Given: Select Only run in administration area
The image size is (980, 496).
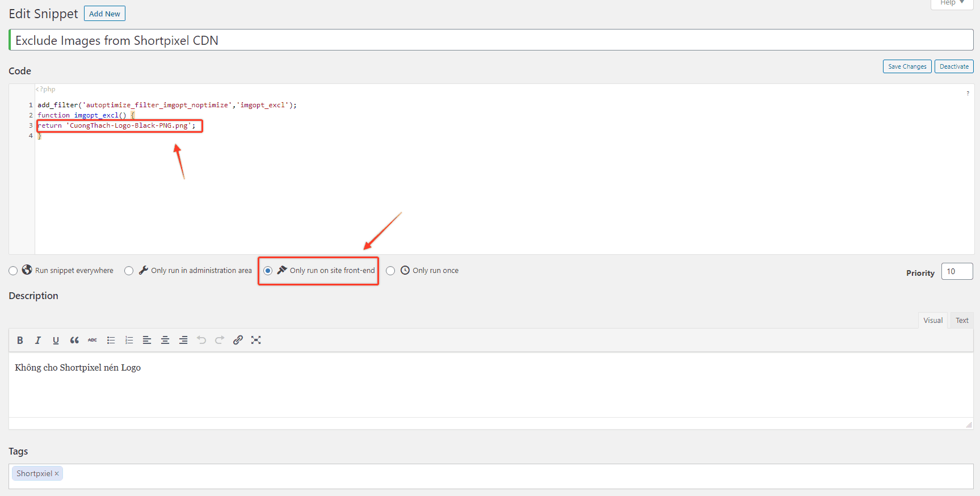Looking at the screenshot, I should pyautogui.click(x=129, y=271).
